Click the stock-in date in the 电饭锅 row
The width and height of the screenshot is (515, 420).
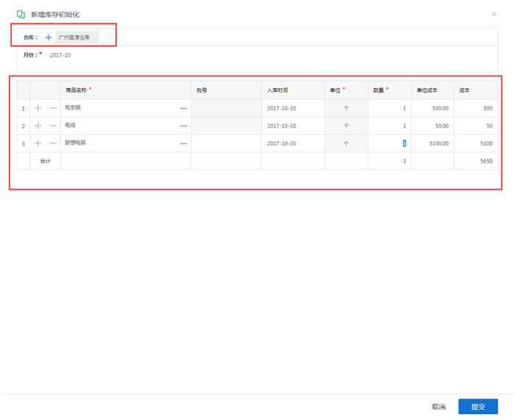point(293,108)
